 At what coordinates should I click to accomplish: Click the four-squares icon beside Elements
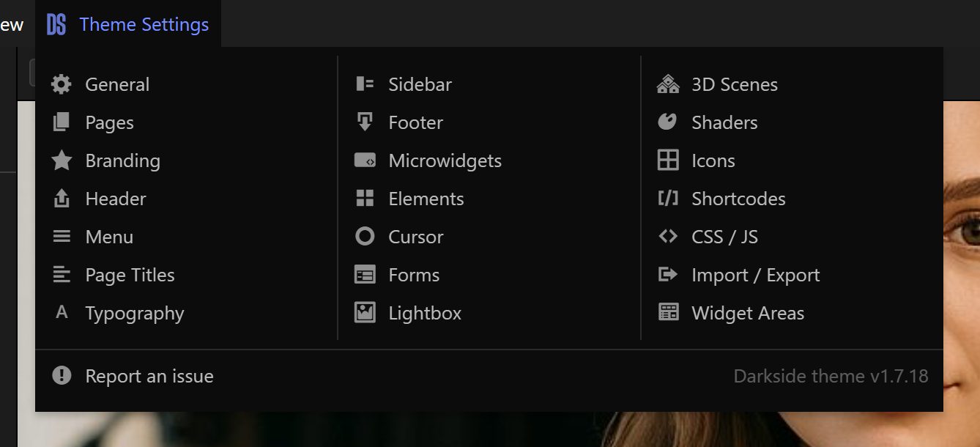[x=365, y=199]
